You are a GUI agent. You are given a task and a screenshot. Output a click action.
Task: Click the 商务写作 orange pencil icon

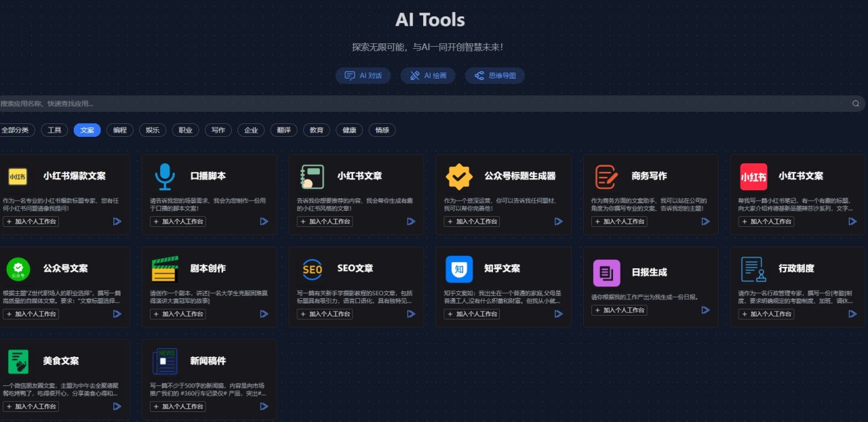pyautogui.click(x=606, y=175)
